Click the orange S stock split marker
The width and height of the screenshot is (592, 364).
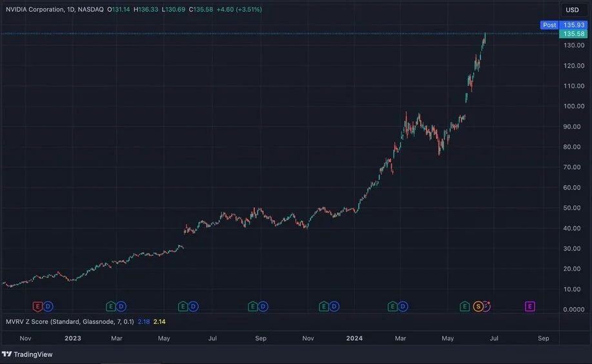(478, 306)
